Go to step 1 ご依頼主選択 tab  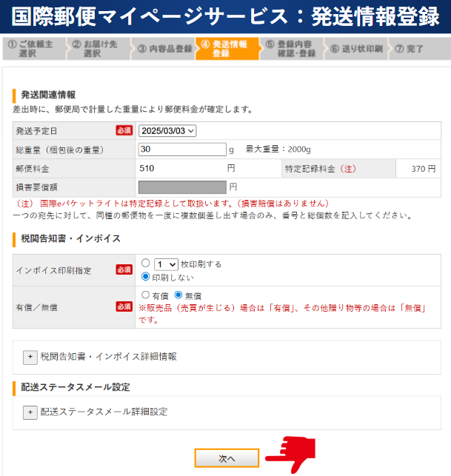coord(33,49)
